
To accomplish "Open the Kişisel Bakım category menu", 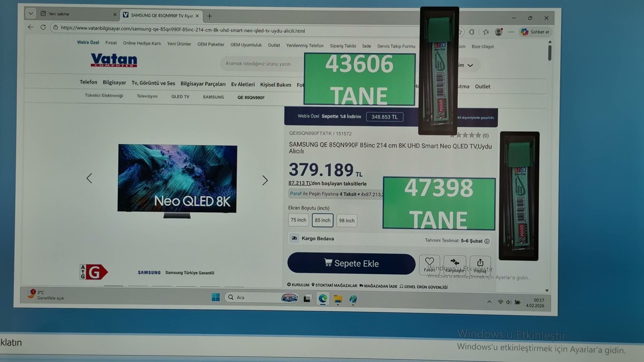I will click(276, 85).
